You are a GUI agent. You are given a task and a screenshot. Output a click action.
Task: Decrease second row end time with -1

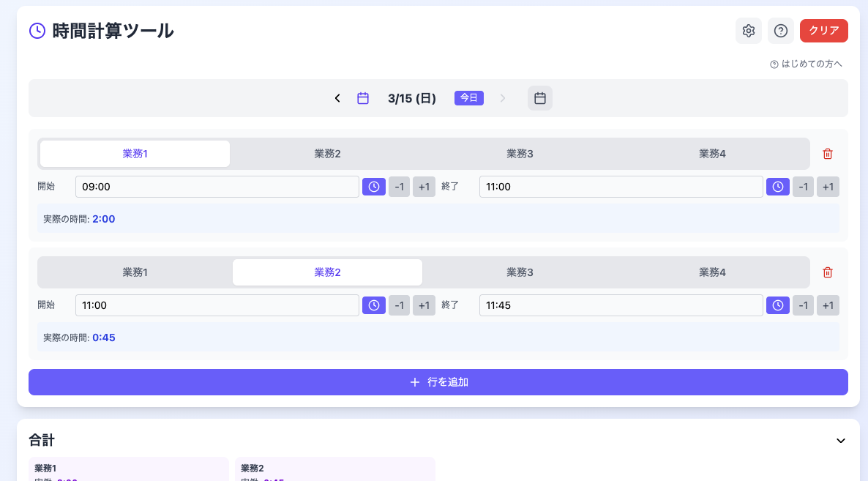click(803, 305)
